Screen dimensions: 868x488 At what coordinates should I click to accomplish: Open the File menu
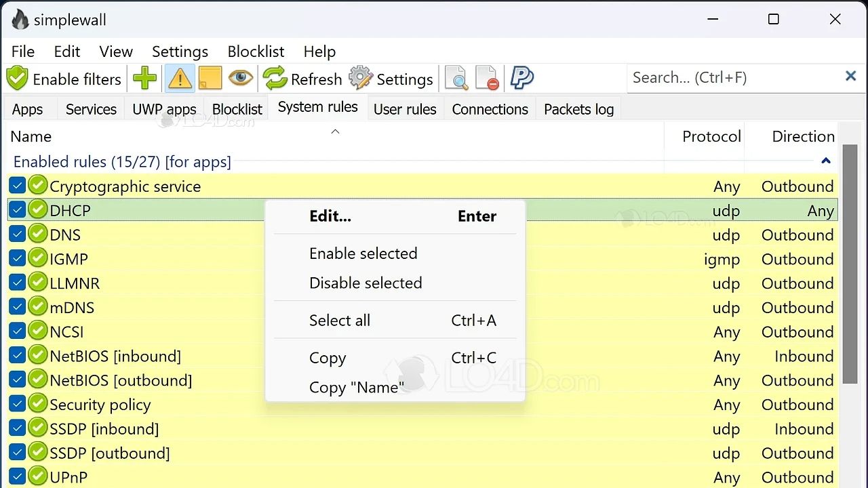(x=23, y=52)
